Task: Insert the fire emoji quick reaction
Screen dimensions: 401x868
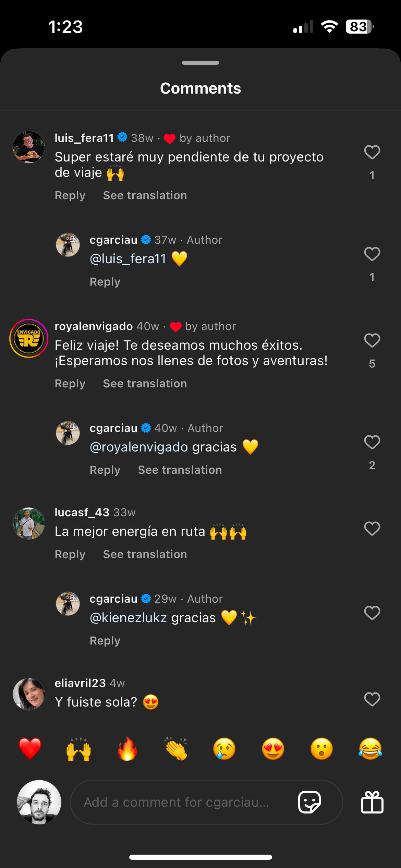Action: pyautogui.click(x=127, y=749)
